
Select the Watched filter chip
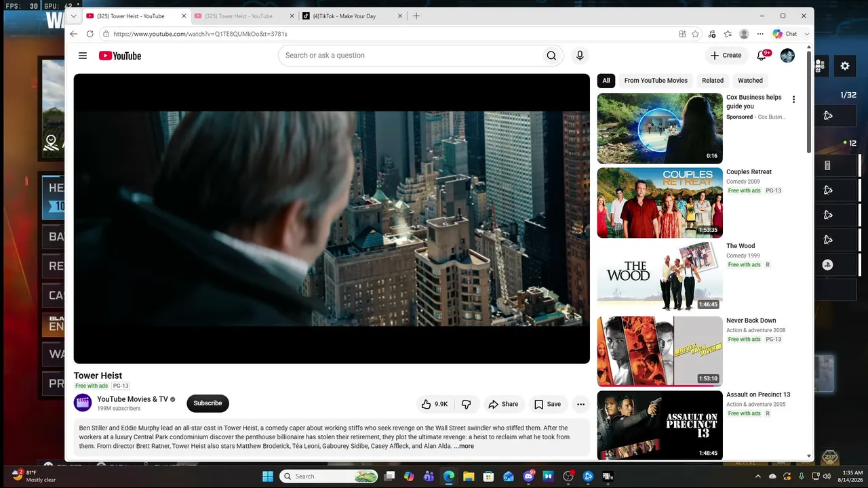coord(750,81)
